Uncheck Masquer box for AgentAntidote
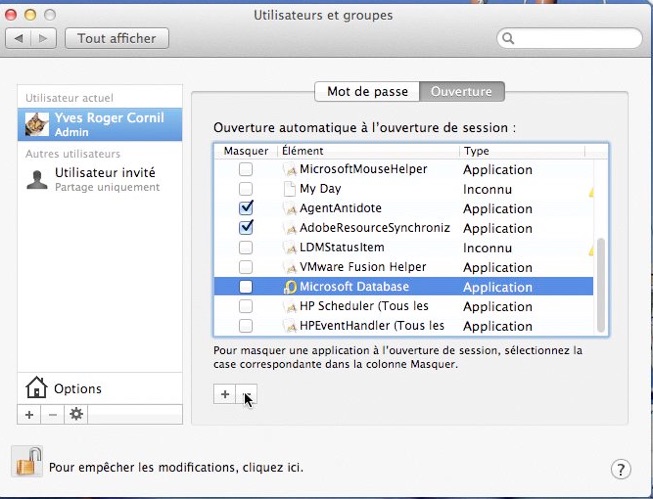Image resolution: width=653 pixels, height=499 pixels. 246,208
